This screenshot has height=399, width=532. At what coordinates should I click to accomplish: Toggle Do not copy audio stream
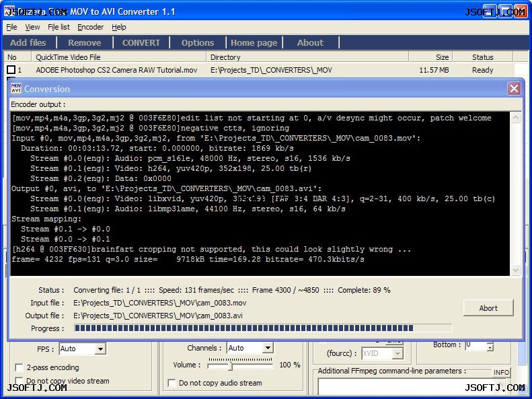pyautogui.click(x=172, y=383)
